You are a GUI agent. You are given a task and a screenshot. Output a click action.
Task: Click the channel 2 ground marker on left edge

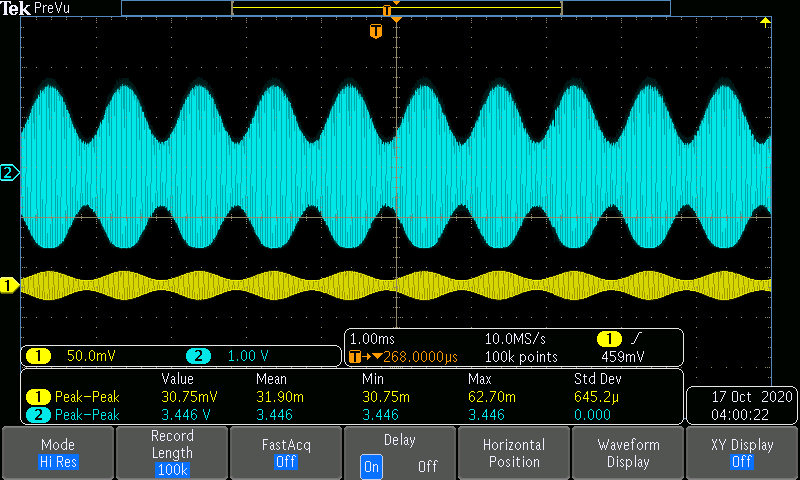coord(9,173)
